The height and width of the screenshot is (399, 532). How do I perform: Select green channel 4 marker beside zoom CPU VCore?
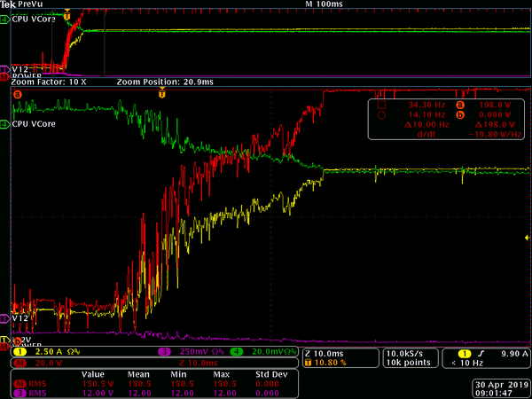pyautogui.click(x=5, y=124)
